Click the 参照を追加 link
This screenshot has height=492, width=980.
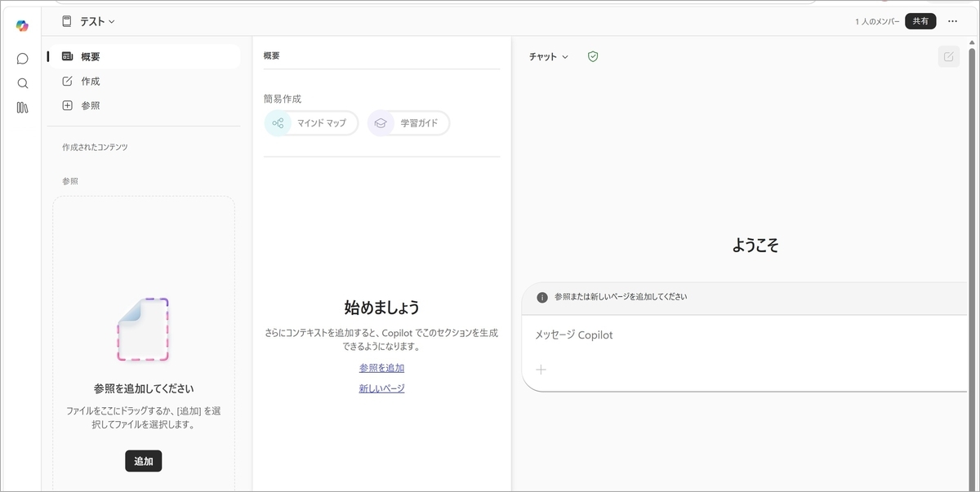(x=381, y=368)
